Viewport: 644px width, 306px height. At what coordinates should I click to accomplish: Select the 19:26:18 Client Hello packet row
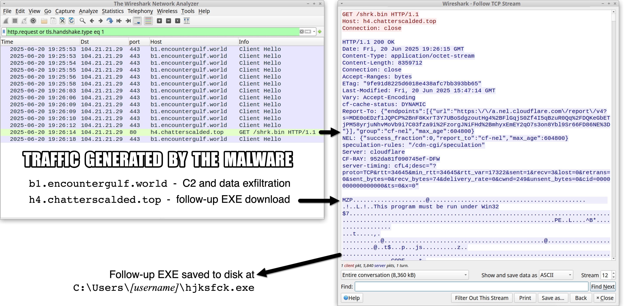click(162, 139)
